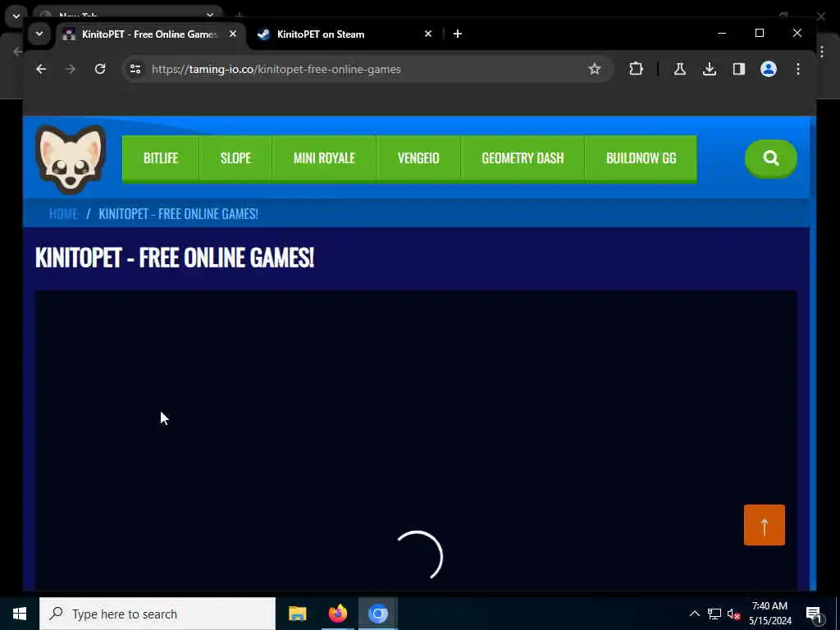
Task: Open the BUILDNOW GG menu item
Action: (641, 158)
